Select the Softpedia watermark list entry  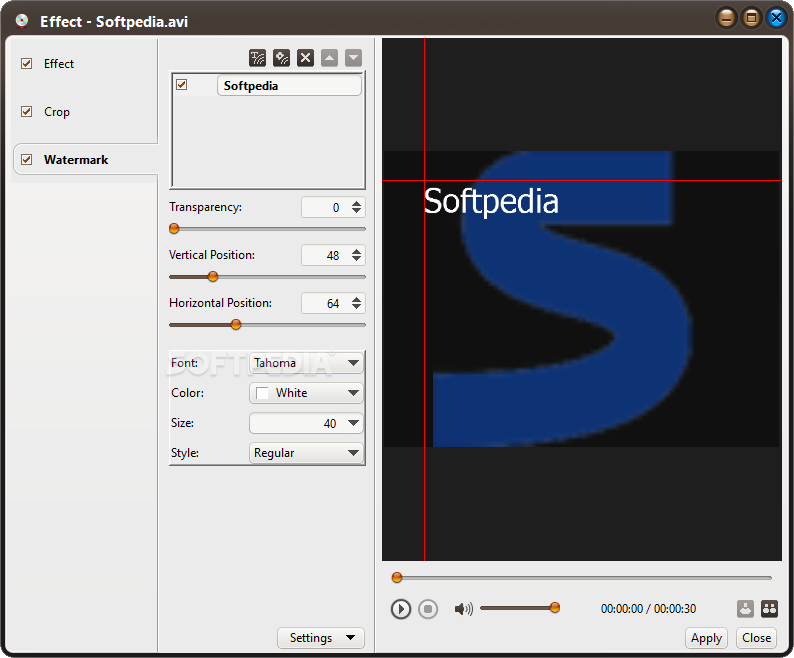[289, 85]
